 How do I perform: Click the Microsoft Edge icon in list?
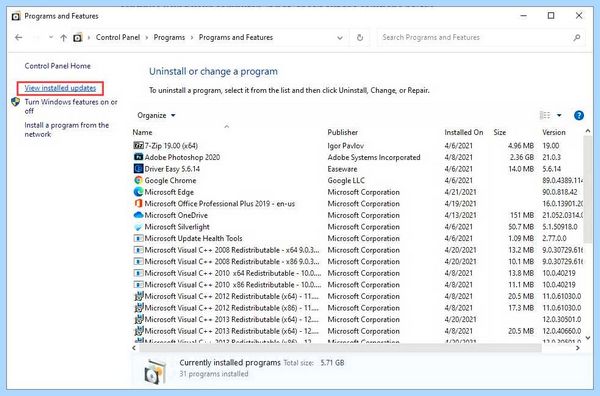(138, 192)
